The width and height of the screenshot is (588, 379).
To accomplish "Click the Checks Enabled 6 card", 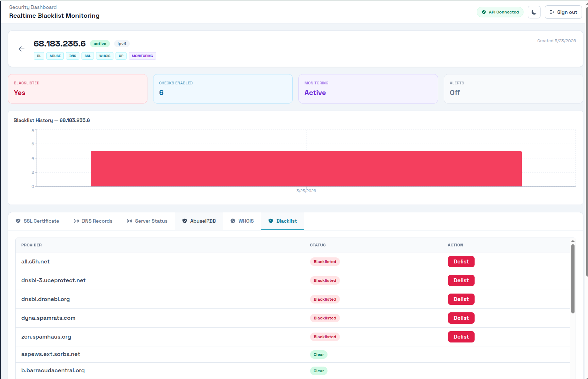I will pyautogui.click(x=223, y=89).
